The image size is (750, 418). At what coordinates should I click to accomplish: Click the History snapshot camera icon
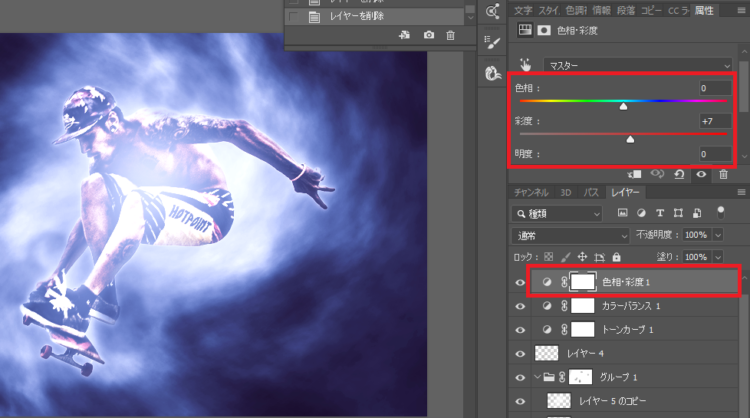[x=429, y=35]
